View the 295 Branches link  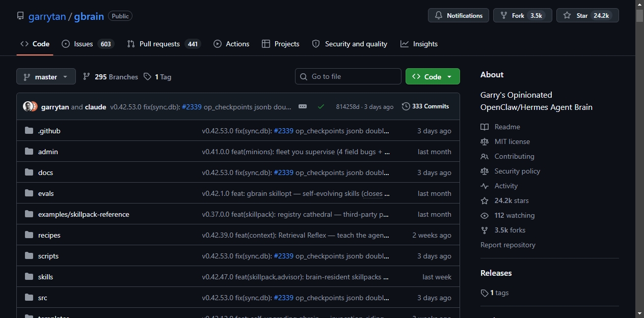coord(110,77)
